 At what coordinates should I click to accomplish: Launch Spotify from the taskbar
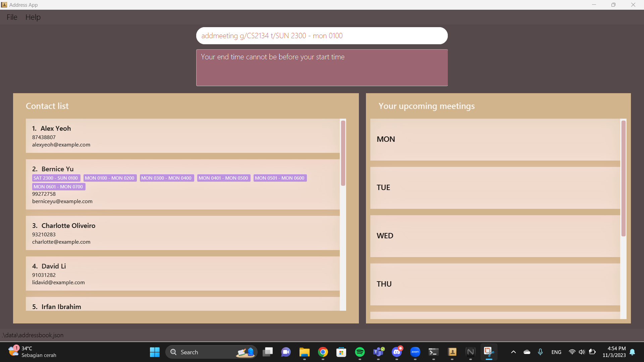(360, 352)
